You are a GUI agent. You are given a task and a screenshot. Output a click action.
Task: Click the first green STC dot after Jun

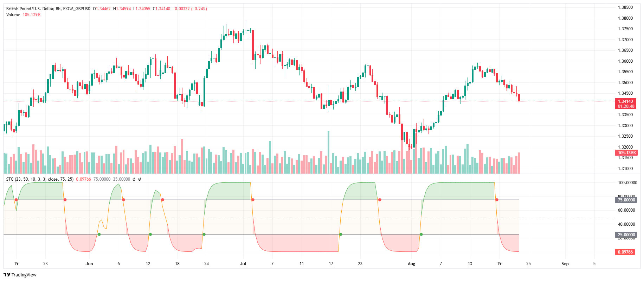[x=99, y=235]
